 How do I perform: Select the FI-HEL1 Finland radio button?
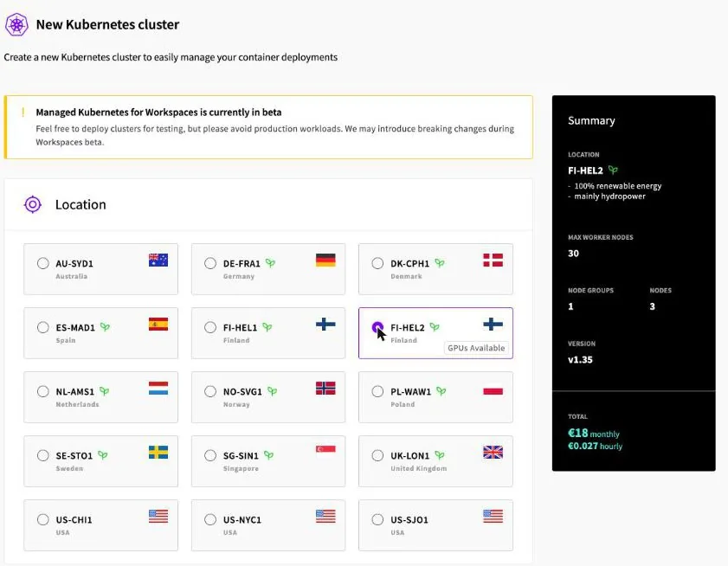pyautogui.click(x=210, y=327)
